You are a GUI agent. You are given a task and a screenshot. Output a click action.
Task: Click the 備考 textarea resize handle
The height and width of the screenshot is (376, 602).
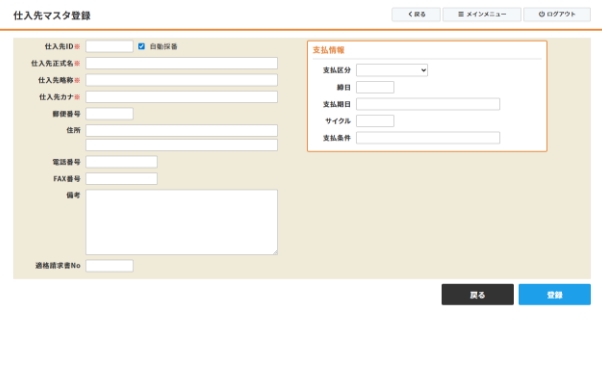275,252
